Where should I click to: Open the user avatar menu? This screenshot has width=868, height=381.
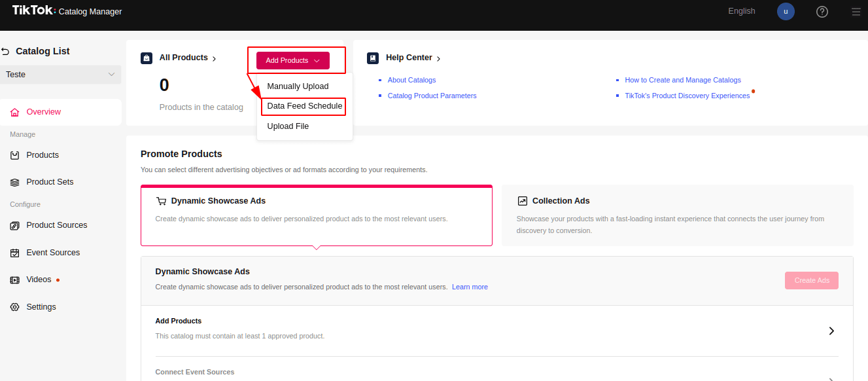786,12
